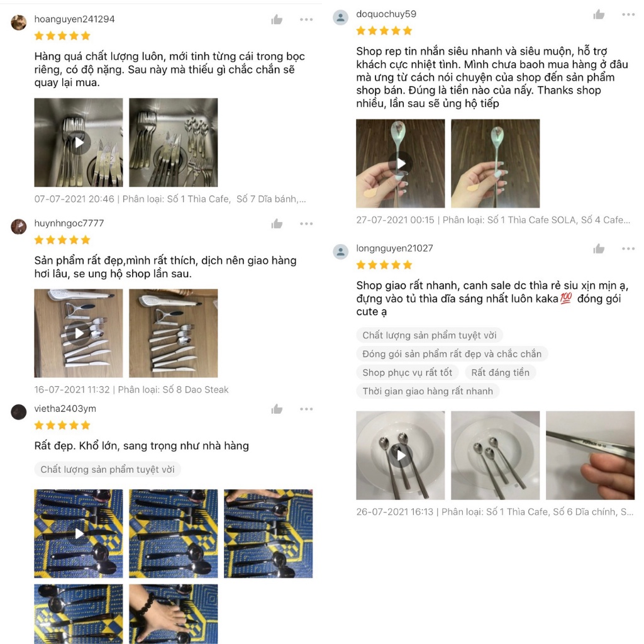Open more options for hoanguyen241294's review

click(306, 19)
